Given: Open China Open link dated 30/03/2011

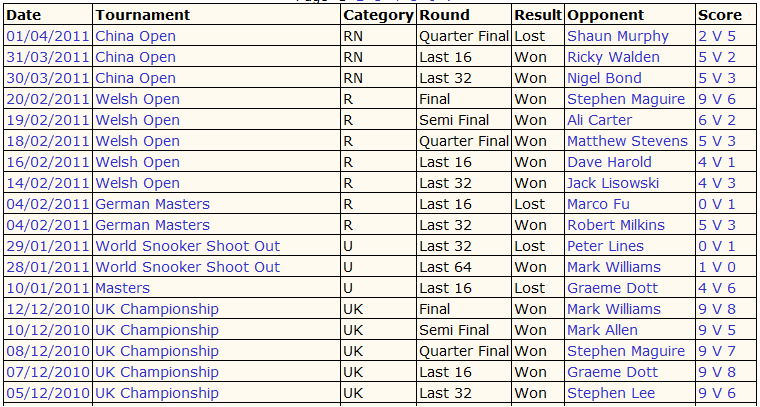Looking at the screenshot, I should click(135, 78).
